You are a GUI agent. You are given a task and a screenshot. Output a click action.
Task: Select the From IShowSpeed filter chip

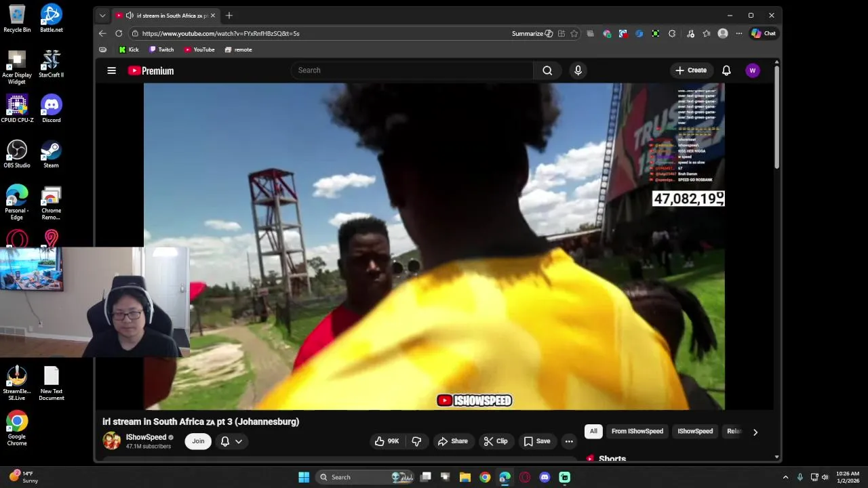637,431
